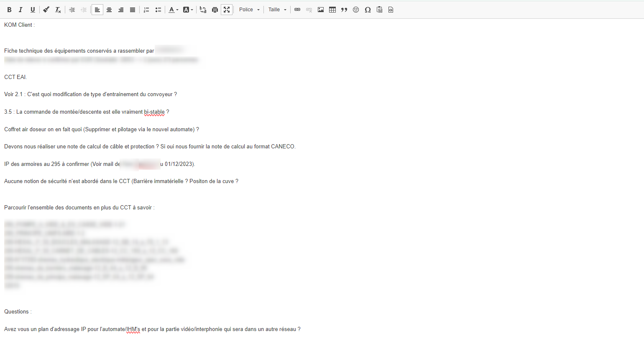Toggle bold formatting
Image resolution: width=644 pixels, height=354 pixels.
[x=9, y=10]
